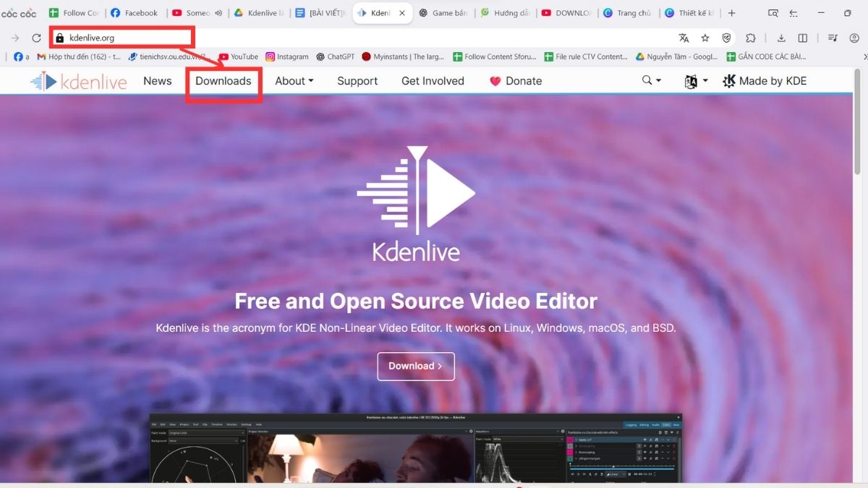Open the Instagram bookmark
This screenshot has width=868, height=488.
coord(286,56)
